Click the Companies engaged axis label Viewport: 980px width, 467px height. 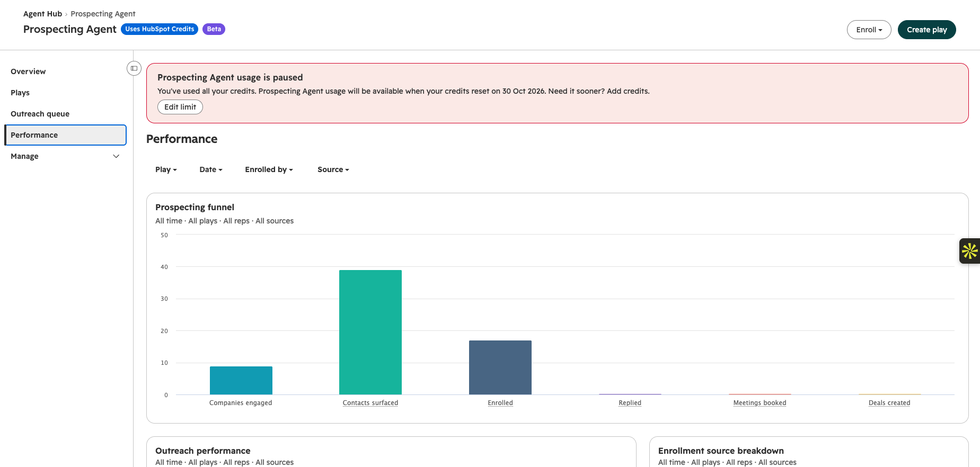coord(241,403)
